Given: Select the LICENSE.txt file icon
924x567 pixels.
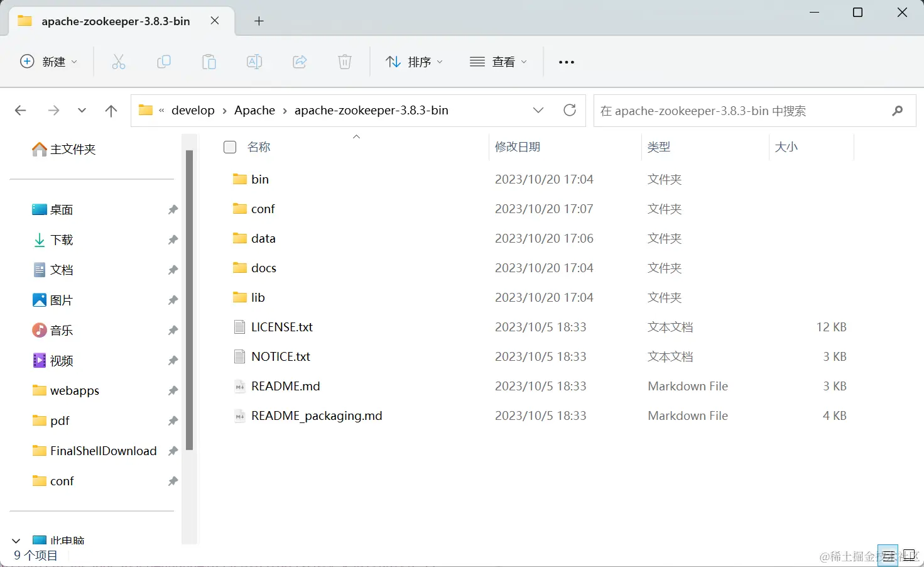Looking at the screenshot, I should click(x=239, y=327).
